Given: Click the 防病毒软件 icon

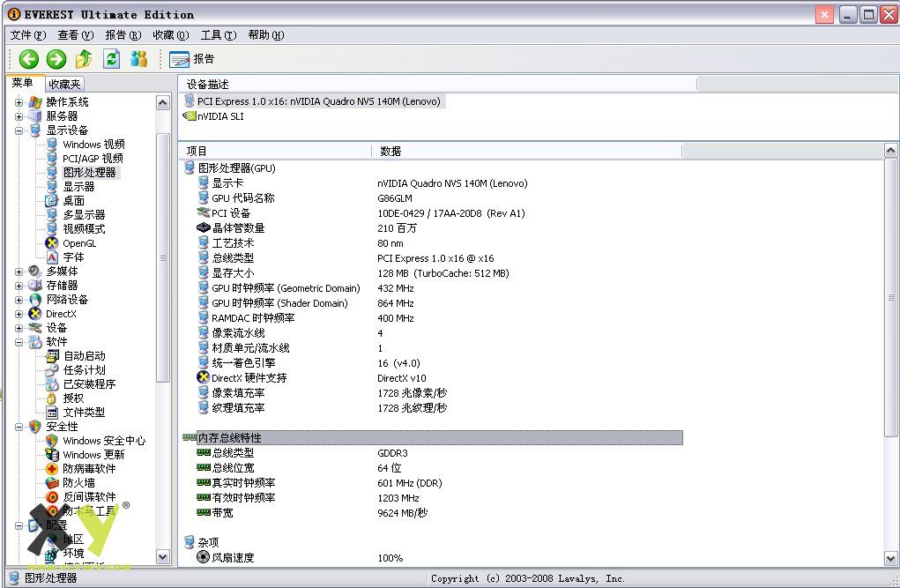Looking at the screenshot, I should tap(52, 469).
